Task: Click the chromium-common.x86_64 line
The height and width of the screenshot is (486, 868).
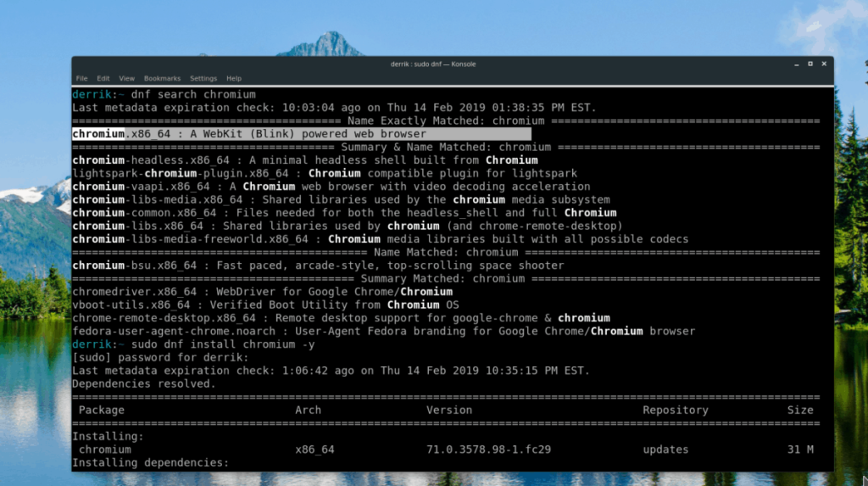Action: point(344,213)
